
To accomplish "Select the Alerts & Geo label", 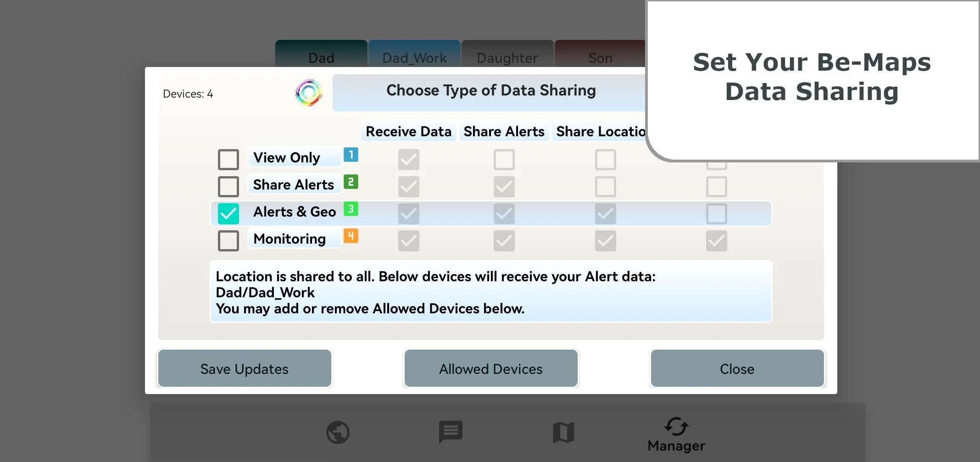I will point(295,212).
